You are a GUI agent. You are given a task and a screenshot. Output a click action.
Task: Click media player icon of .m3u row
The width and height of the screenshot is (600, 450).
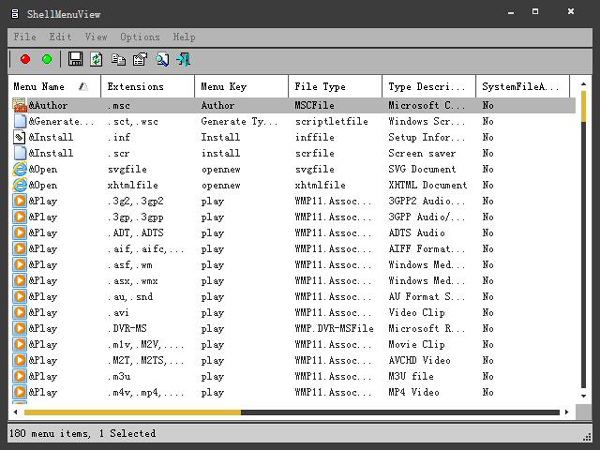(x=20, y=376)
